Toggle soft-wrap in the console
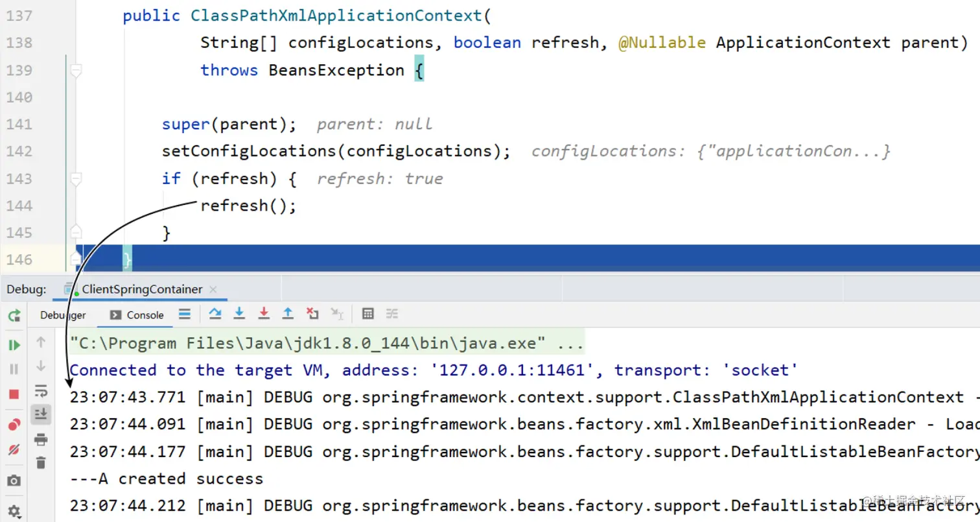This screenshot has height=522, width=980. pyautogui.click(x=41, y=390)
